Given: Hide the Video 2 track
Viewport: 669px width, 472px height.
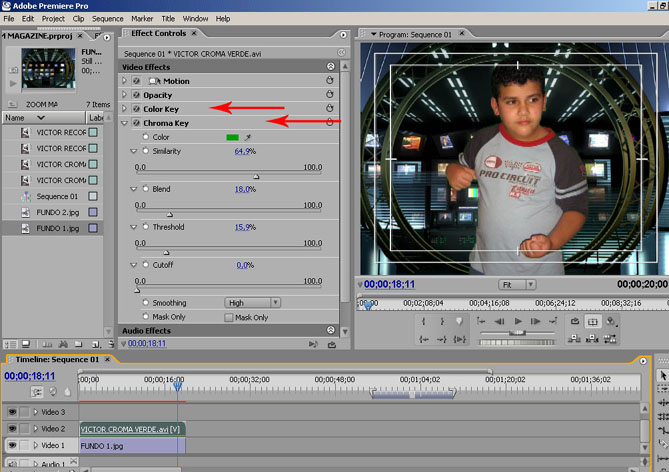Looking at the screenshot, I should 12,428.
